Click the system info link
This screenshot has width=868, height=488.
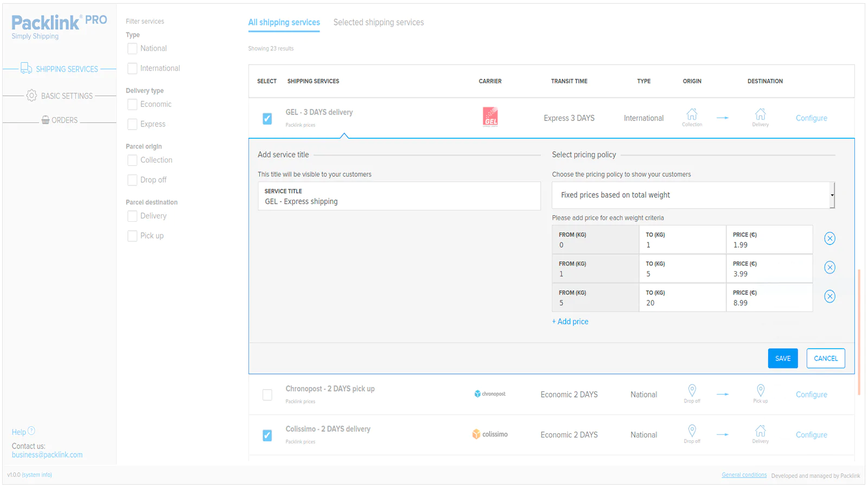[37, 475]
